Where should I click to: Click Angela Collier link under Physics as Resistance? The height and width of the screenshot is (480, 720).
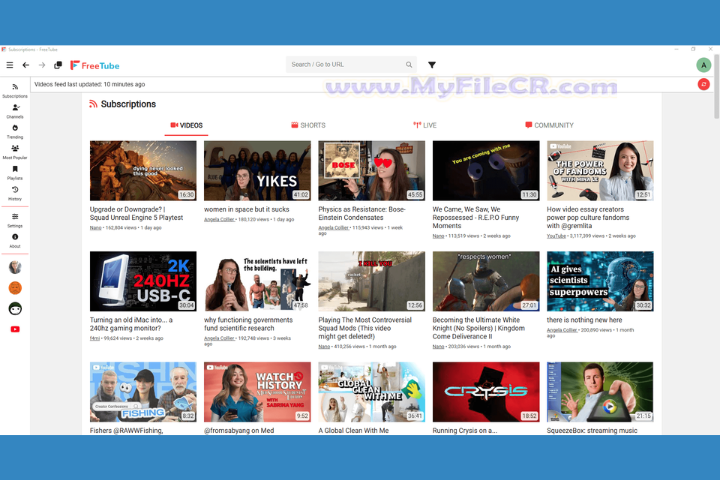pyautogui.click(x=333, y=228)
